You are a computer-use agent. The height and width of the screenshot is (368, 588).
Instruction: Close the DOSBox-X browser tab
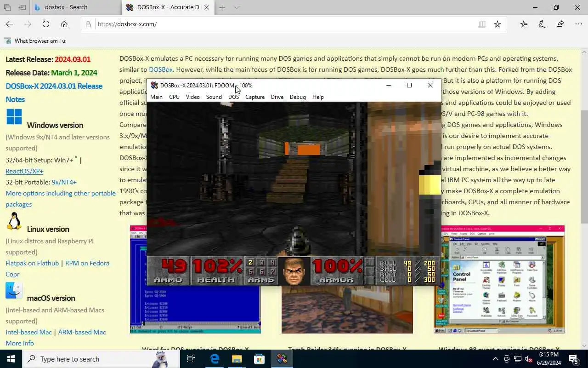click(x=207, y=7)
